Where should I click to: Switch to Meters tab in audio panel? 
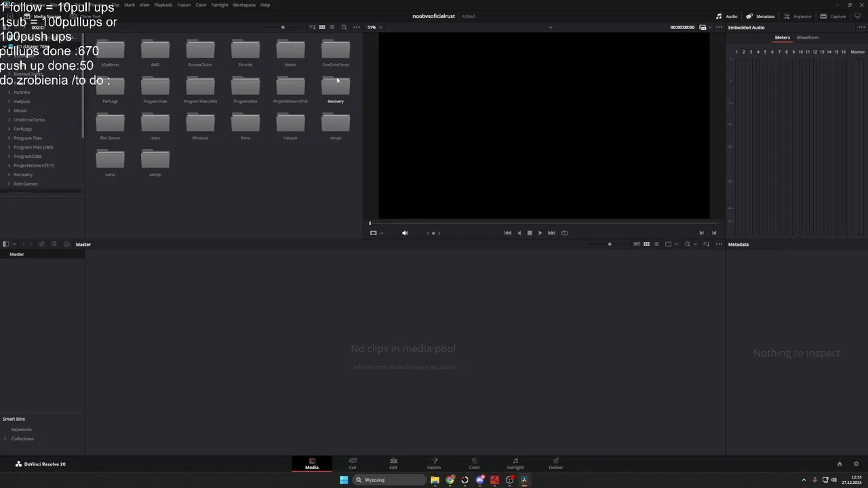783,37
